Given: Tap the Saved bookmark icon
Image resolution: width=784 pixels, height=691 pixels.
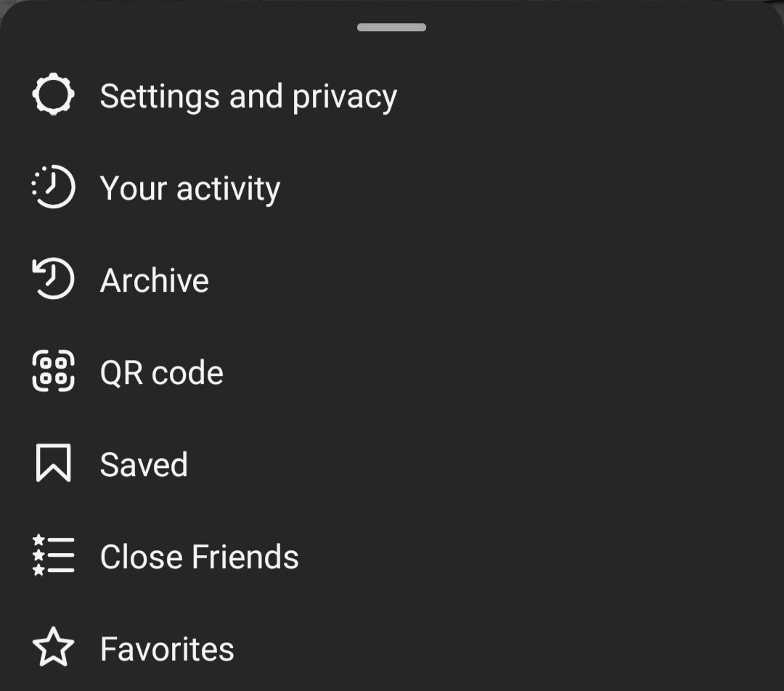Looking at the screenshot, I should (x=53, y=465).
